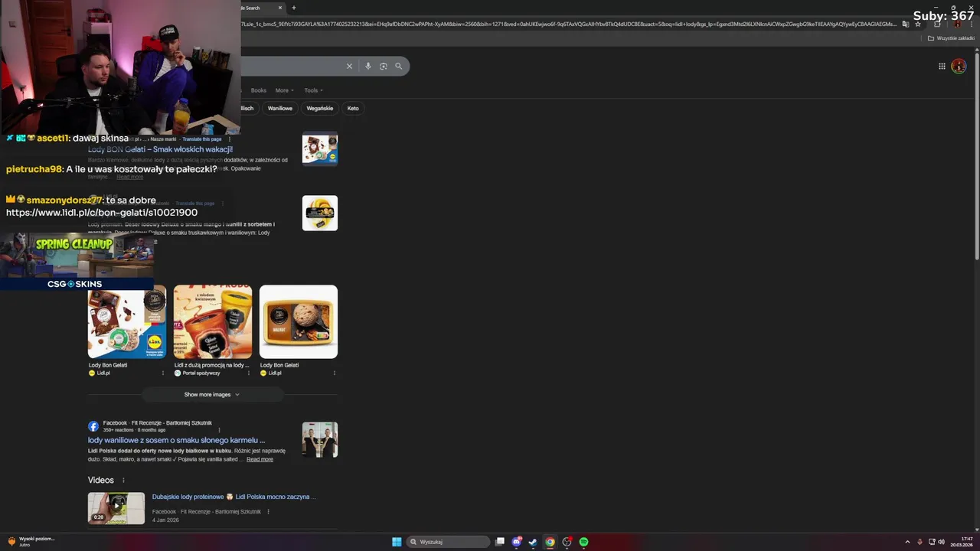This screenshot has height=551, width=980.
Task: Open the OBS icon on the taskbar
Action: click(x=567, y=542)
